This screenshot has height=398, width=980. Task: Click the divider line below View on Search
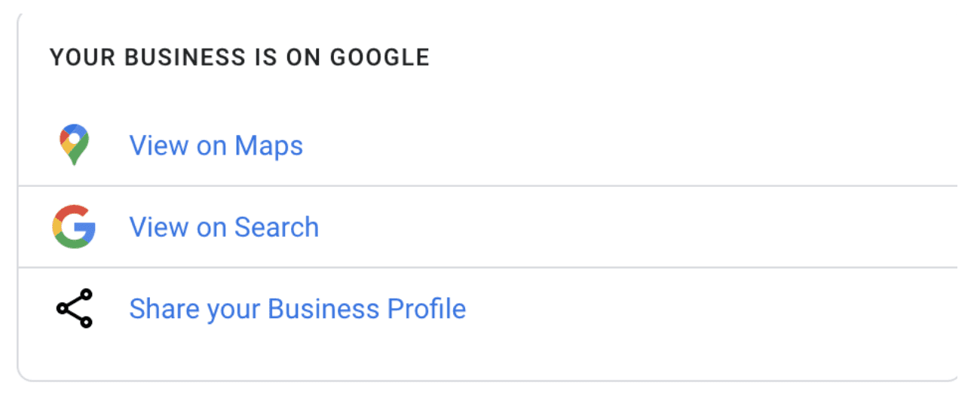tap(488, 267)
